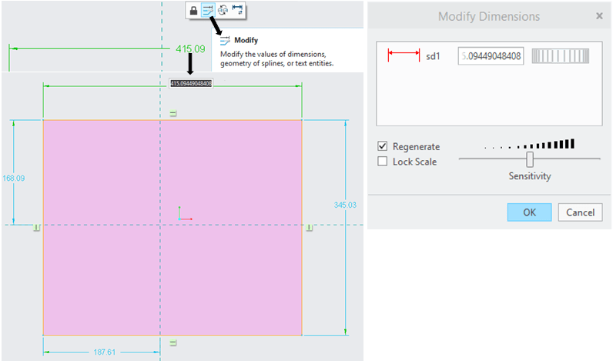Click the constraint symbol on the rectangle's bottom edge
The width and height of the screenshot is (613, 364).
(x=173, y=342)
